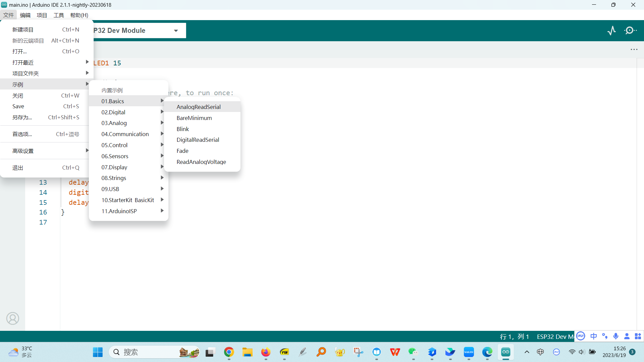
Task: Toggle IME Chinese mode indicator
Action: tap(594, 336)
